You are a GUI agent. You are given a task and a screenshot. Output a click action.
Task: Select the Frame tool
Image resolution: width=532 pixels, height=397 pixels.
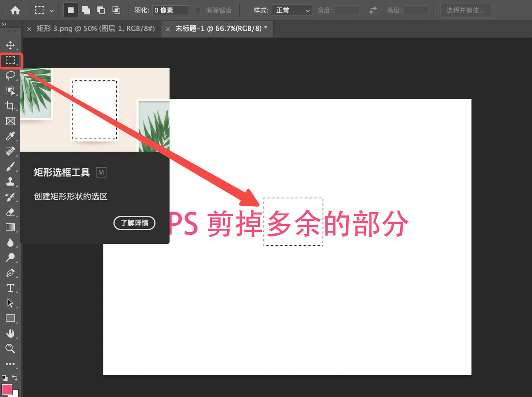[10, 121]
